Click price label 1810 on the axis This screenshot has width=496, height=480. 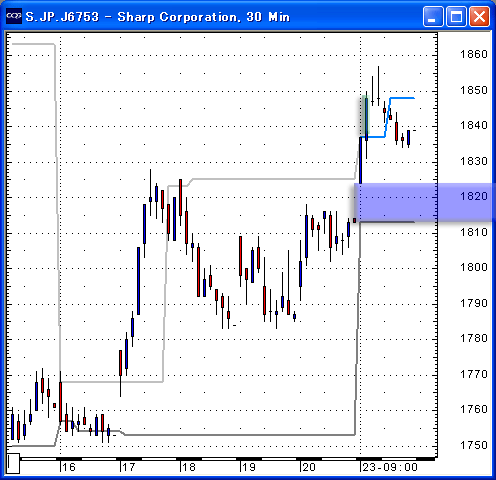(474, 232)
